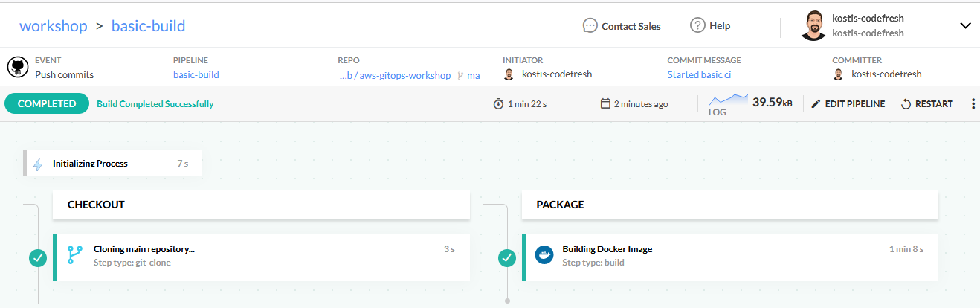
Task: Select the Push commits event text
Action: 64,74
